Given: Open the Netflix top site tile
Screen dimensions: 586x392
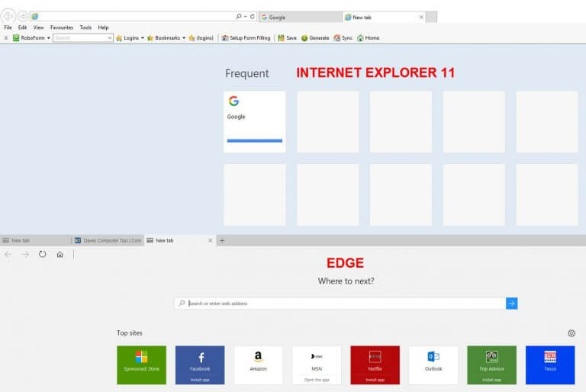Looking at the screenshot, I should (x=375, y=365).
